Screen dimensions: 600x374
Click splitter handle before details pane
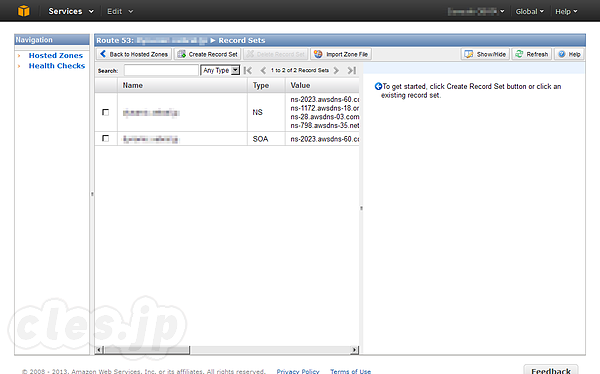[x=361, y=208]
